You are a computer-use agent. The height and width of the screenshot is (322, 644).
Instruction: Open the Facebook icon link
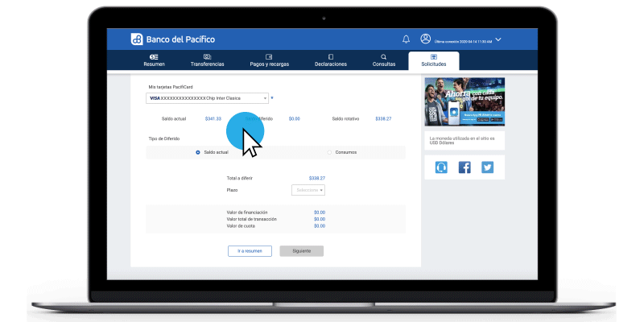(x=464, y=167)
